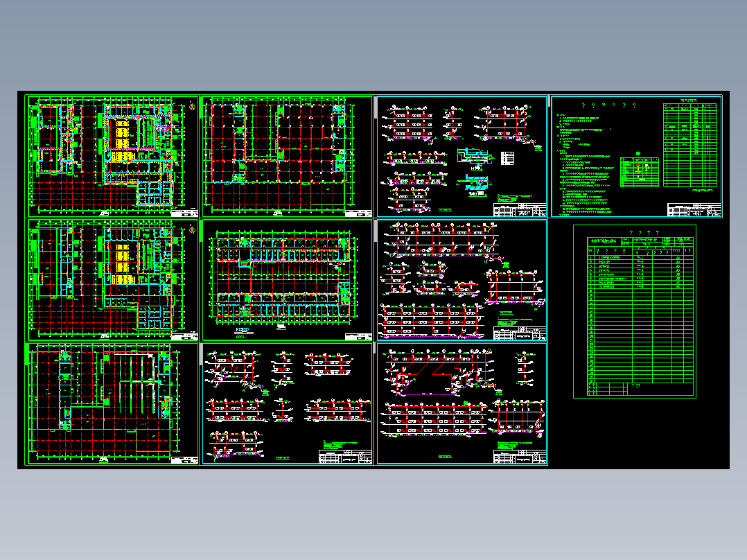
Task: Click the north arrow on the middle-left floor plan
Action: (192, 229)
